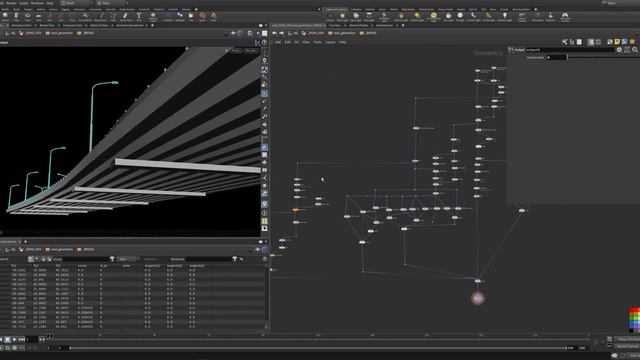Add a Camera from the lights shelf
Image resolution: width=640 pixels, height=360 pixels.
tap(330, 17)
